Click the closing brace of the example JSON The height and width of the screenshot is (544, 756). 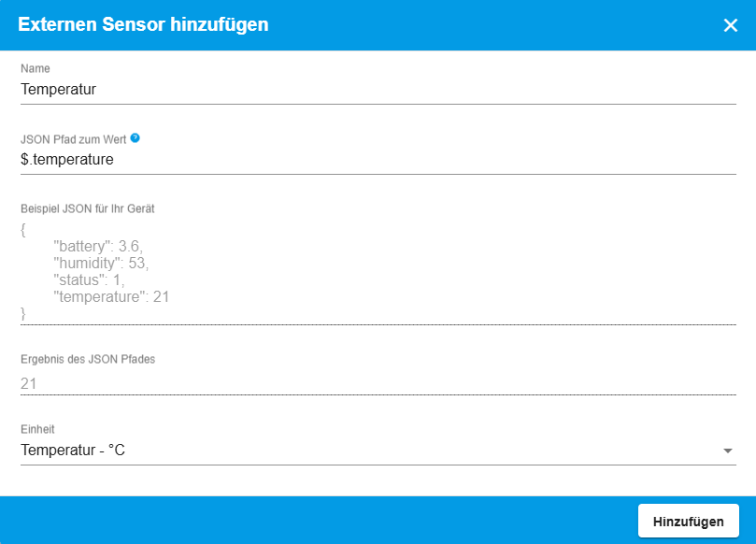[x=23, y=314]
